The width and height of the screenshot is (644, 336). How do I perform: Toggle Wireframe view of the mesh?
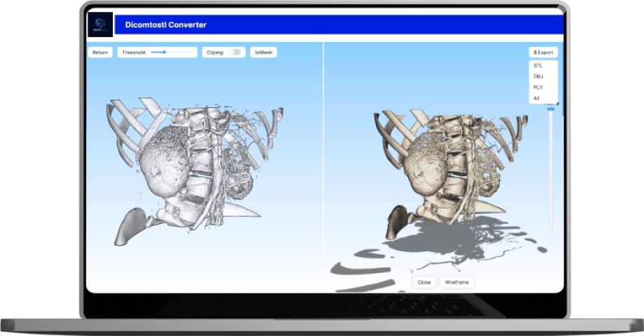coord(457,282)
